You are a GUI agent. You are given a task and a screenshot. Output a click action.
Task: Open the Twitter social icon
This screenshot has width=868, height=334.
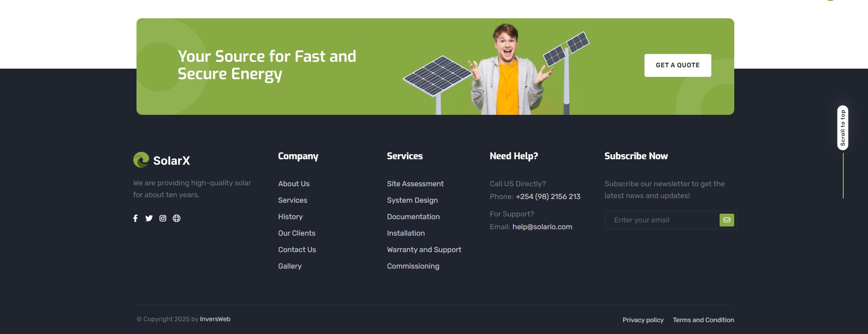point(149,218)
